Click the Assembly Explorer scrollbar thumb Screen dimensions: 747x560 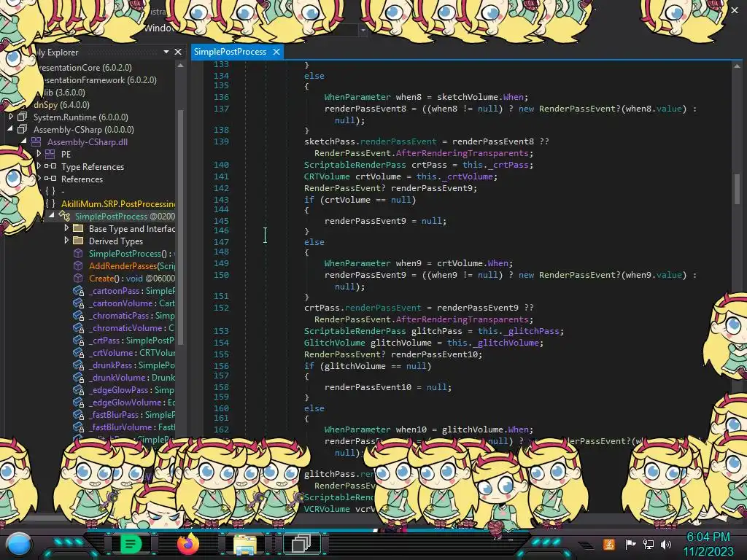click(x=181, y=227)
